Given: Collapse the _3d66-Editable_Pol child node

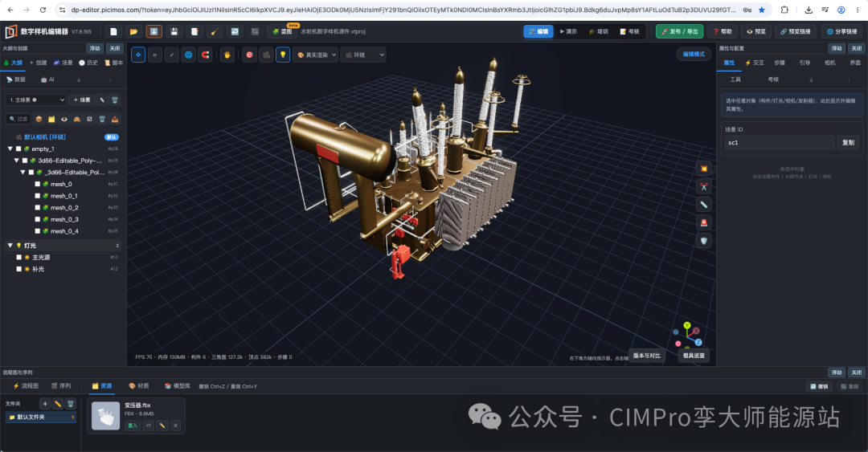Looking at the screenshot, I should [x=23, y=173].
